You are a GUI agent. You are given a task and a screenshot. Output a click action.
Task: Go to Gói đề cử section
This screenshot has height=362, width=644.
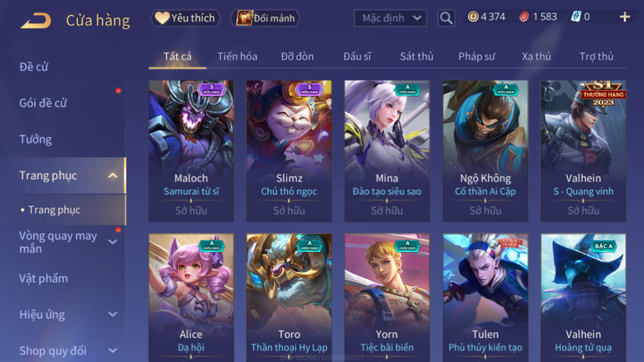coord(43,103)
